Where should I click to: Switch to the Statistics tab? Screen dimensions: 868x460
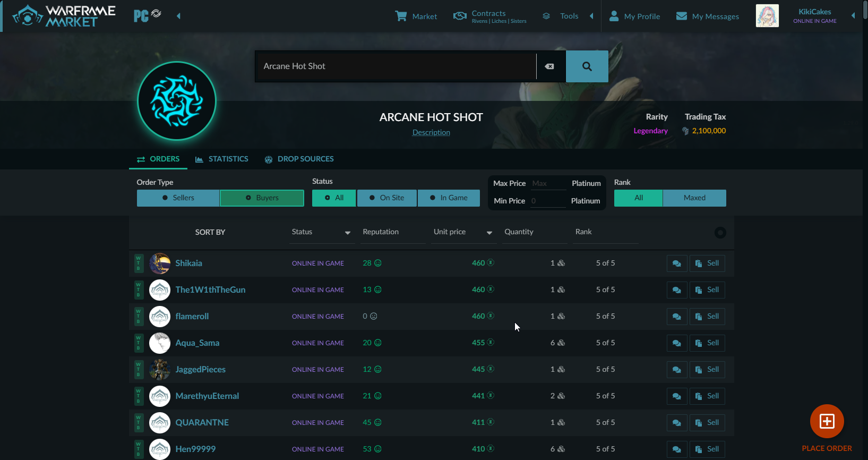click(222, 159)
